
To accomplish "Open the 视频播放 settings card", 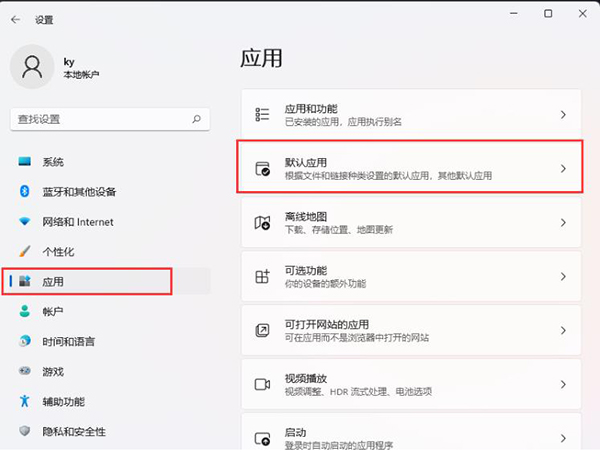I will tap(411, 384).
